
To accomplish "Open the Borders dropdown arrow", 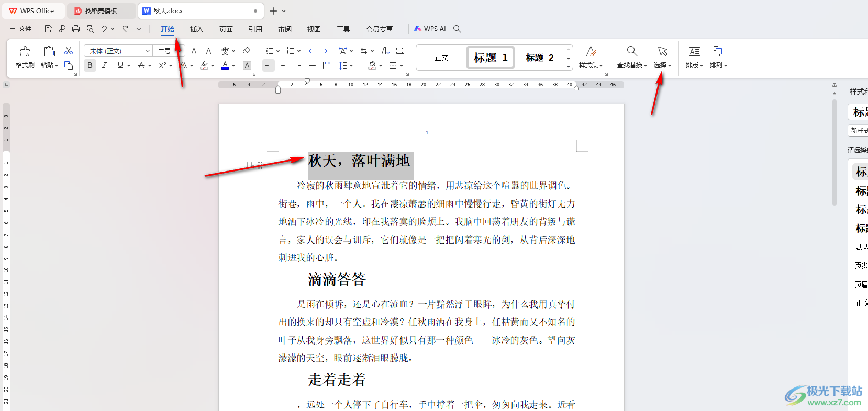I will (402, 66).
